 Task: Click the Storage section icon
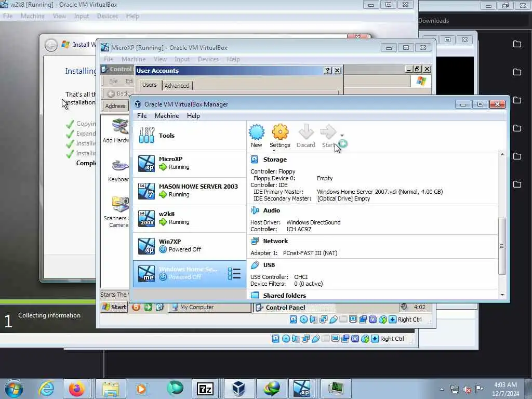click(255, 159)
